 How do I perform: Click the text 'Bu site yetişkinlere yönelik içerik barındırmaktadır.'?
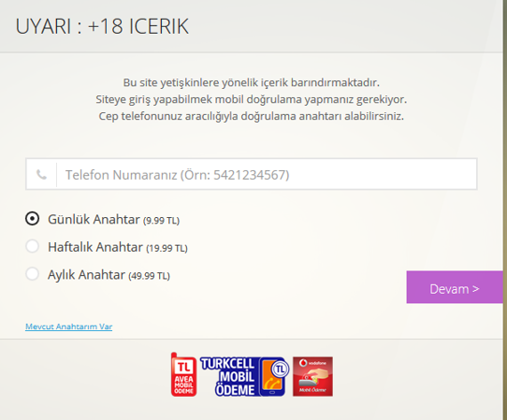(x=252, y=82)
